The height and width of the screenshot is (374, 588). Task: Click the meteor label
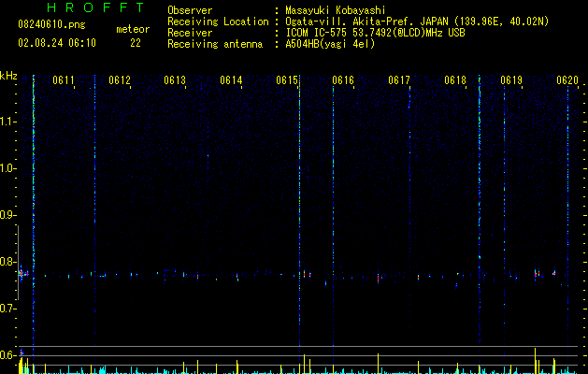133,29
